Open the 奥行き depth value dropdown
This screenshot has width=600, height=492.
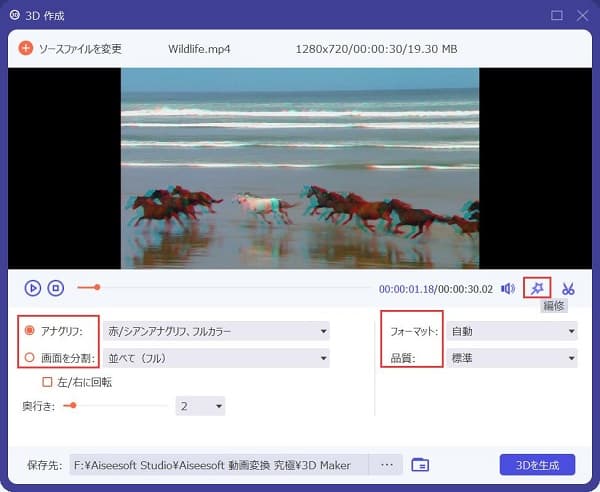pyautogui.click(x=200, y=406)
